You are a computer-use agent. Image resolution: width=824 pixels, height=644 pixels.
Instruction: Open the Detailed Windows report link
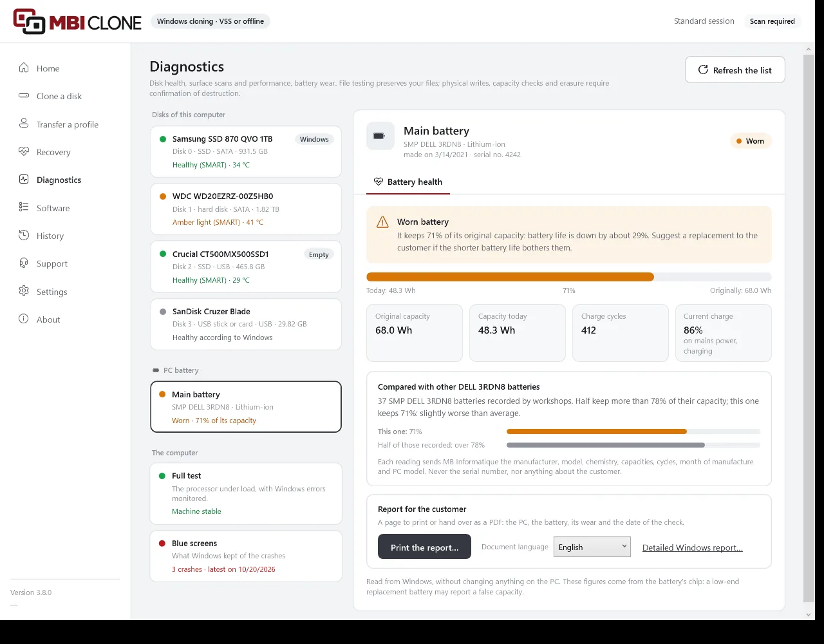tap(693, 547)
